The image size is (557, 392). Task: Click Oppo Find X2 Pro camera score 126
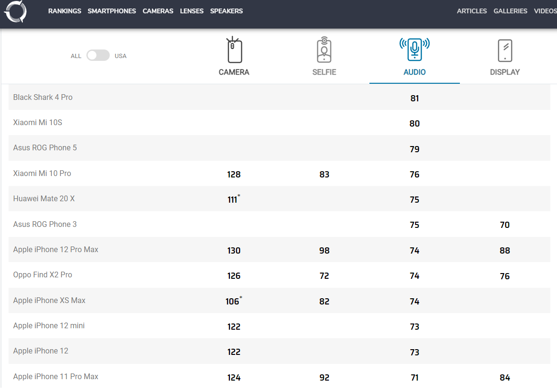[234, 276]
